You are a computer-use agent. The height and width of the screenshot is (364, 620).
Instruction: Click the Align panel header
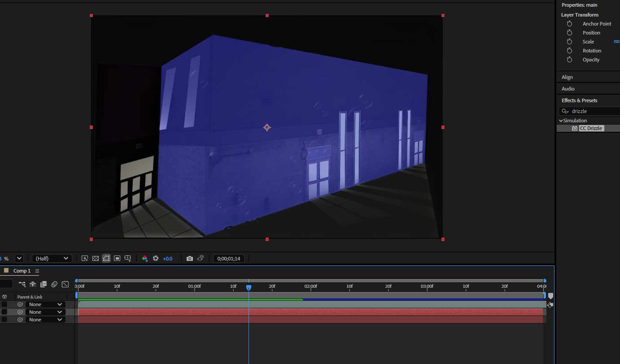pos(567,77)
